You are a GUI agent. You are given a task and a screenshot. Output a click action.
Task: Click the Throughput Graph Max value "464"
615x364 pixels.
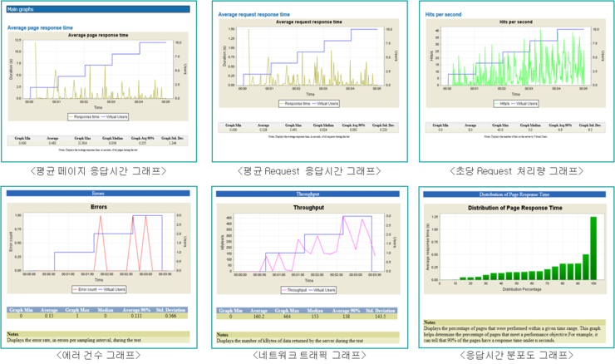click(x=287, y=316)
